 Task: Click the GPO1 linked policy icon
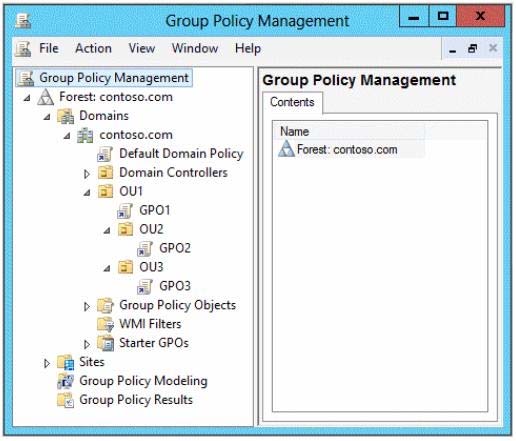[x=125, y=211]
